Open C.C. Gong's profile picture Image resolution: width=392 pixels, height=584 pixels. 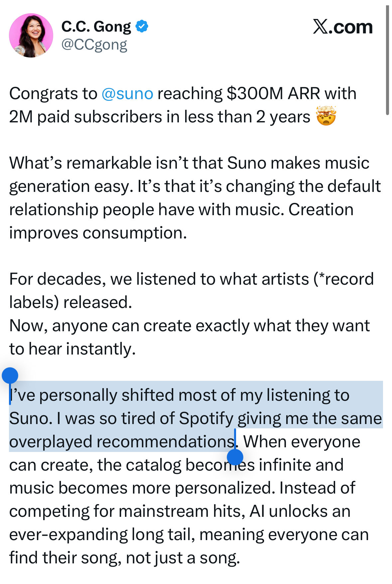tap(31, 35)
